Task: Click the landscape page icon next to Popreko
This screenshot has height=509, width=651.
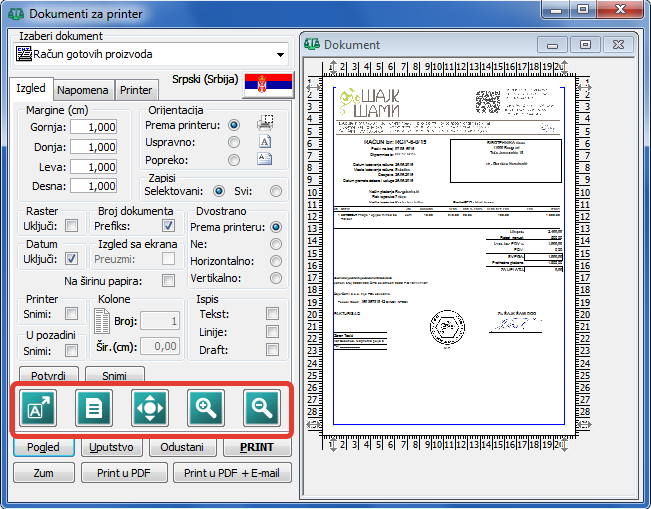Action: pos(264,159)
